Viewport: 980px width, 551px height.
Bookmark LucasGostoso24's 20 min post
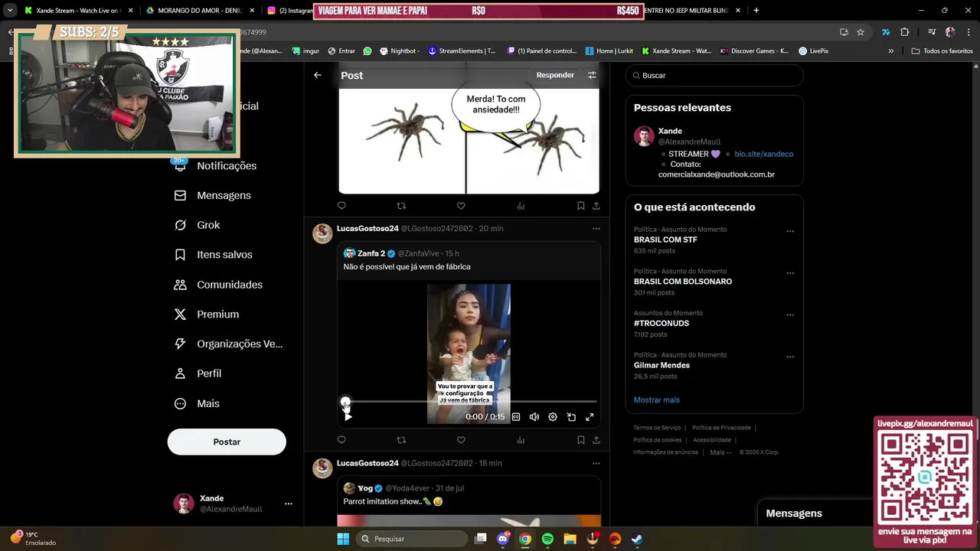tap(581, 440)
